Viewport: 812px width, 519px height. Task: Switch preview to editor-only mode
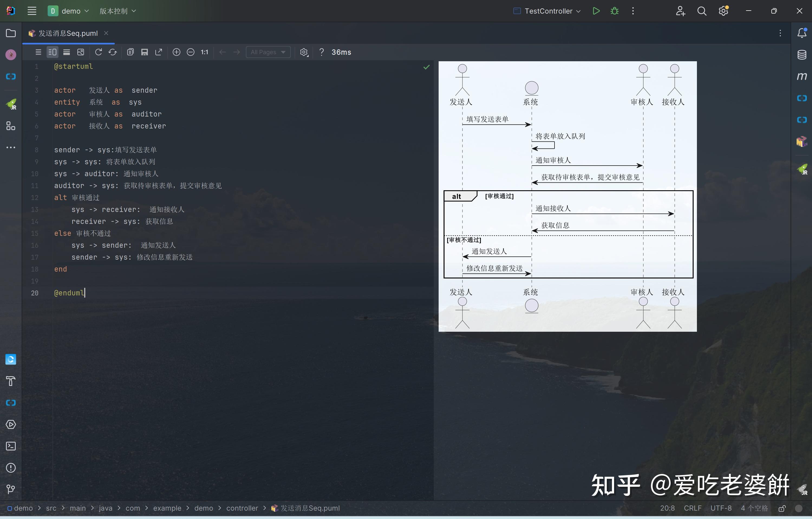pos(38,52)
